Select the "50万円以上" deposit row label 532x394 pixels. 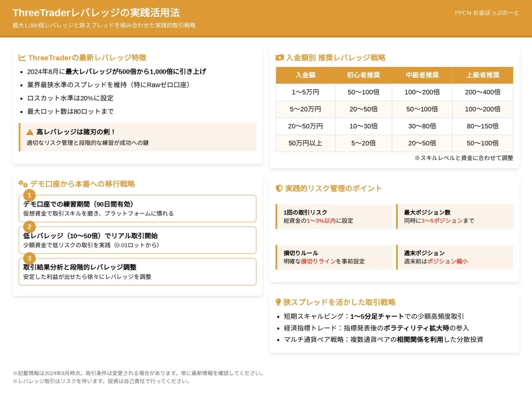click(x=305, y=143)
